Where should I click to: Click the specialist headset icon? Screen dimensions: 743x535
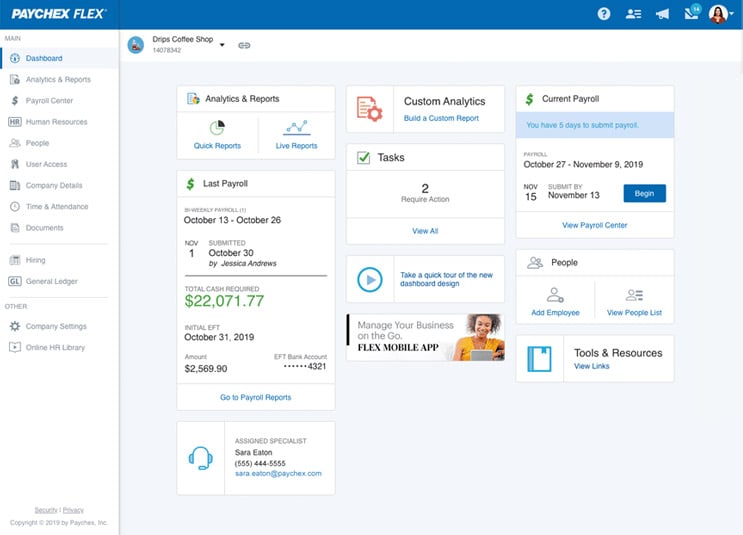[200, 458]
